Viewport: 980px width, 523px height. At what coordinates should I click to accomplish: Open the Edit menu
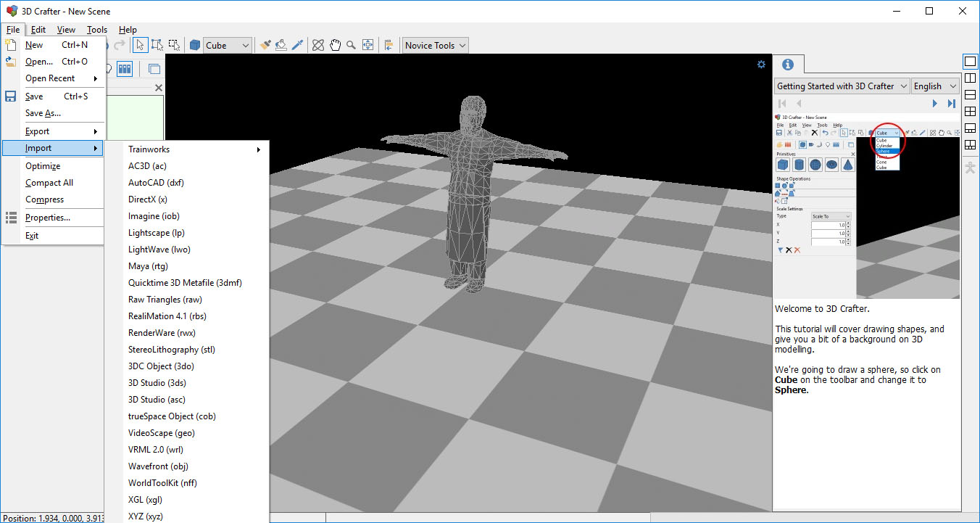tap(38, 30)
